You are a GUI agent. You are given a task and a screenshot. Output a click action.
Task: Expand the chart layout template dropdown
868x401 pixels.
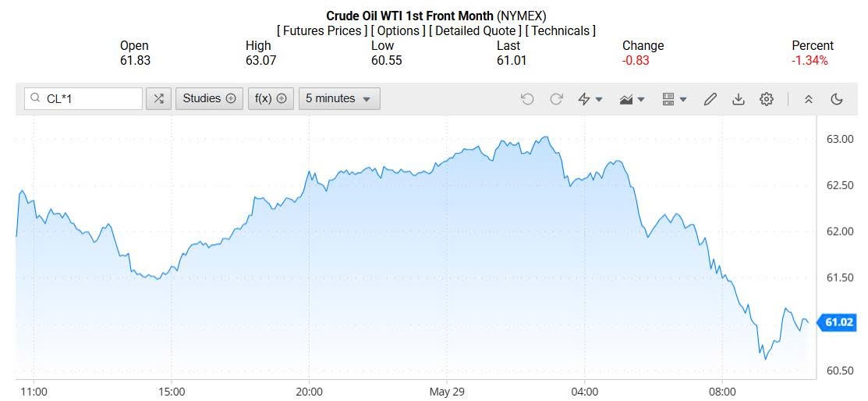tap(674, 99)
